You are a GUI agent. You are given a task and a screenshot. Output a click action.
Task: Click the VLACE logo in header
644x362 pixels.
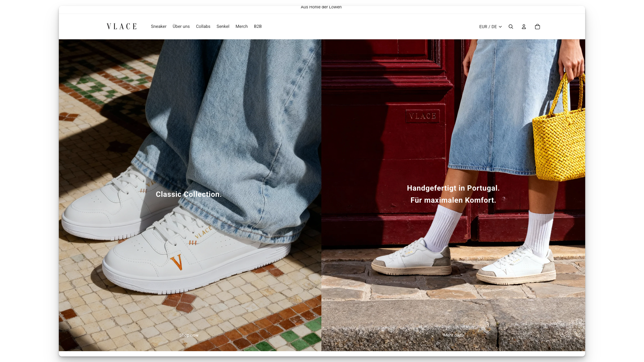(122, 26)
